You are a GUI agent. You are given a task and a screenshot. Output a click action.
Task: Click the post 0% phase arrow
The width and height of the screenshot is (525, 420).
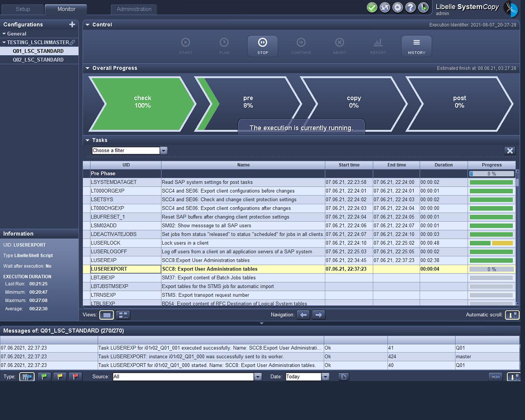click(459, 104)
